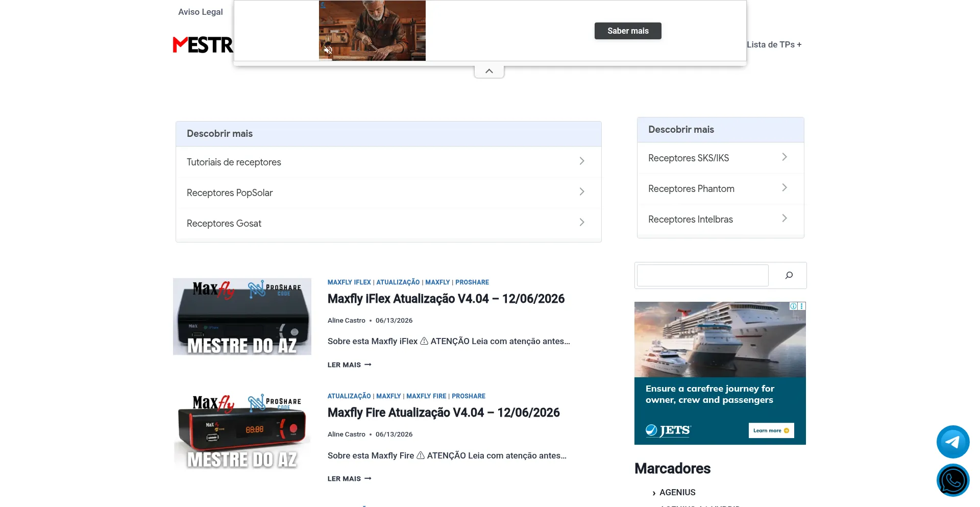Screen dimensions: 980x507
Task: Click MAXFLY FIRE category tag
Action: [x=426, y=396]
